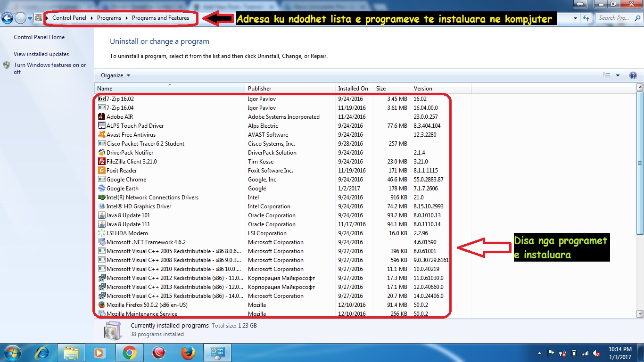The image size is (644, 362).
Task: Open Google Chrome from the taskbar
Action: 129,352
